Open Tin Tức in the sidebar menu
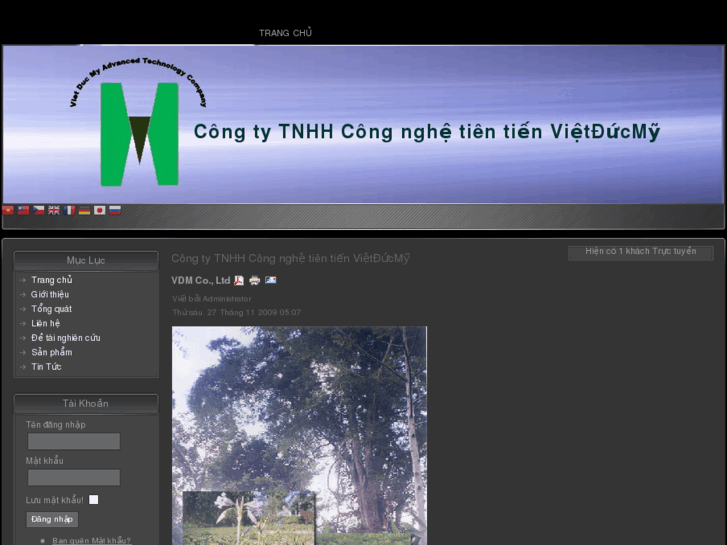The image size is (727, 545). tap(46, 367)
